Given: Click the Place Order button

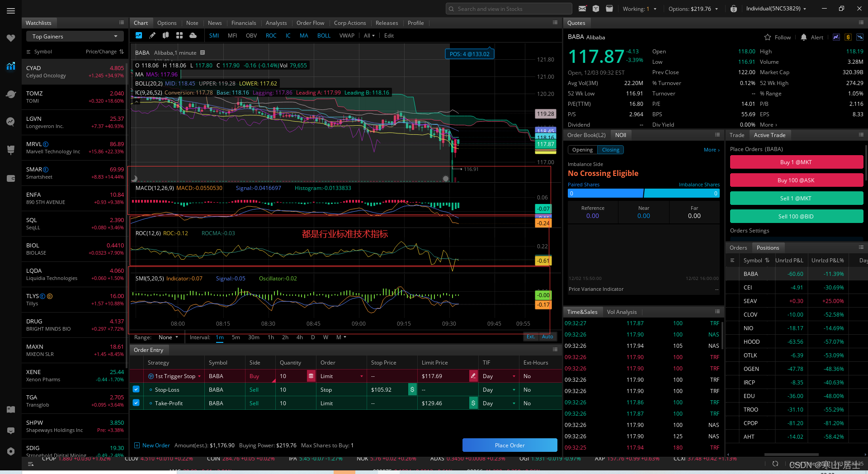Looking at the screenshot, I should click(509, 445).
